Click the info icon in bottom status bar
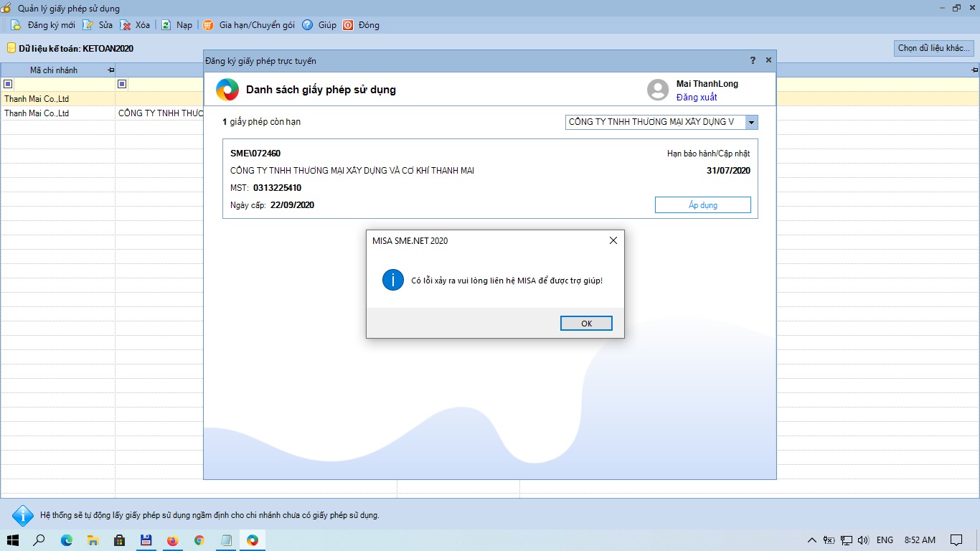Viewport: 980px width, 551px height. tap(23, 515)
